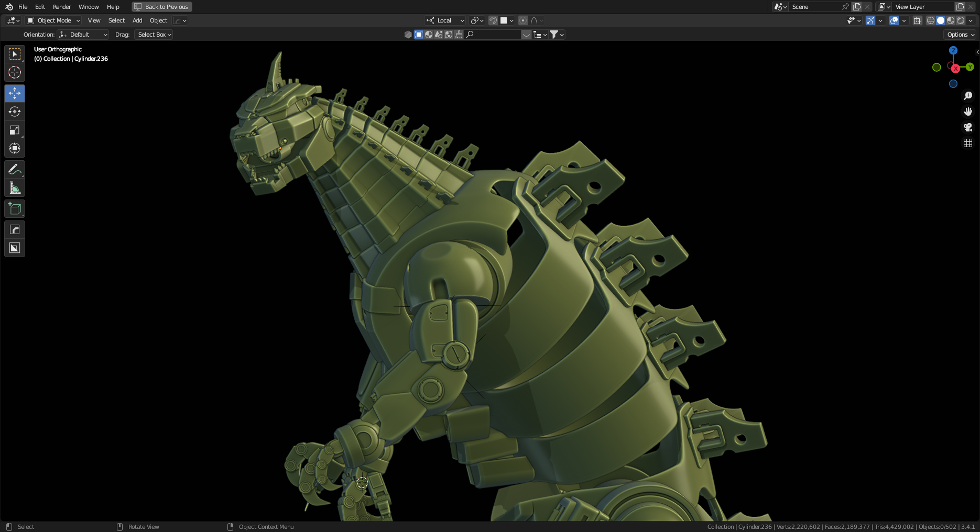
Task: Toggle X-ray mode
Action: (x=918, y=20)
